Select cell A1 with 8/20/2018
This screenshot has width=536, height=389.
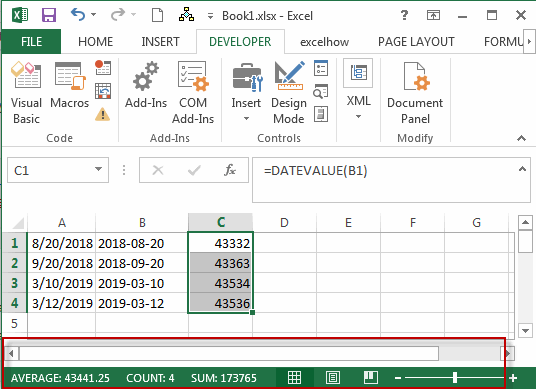point(62,243)
